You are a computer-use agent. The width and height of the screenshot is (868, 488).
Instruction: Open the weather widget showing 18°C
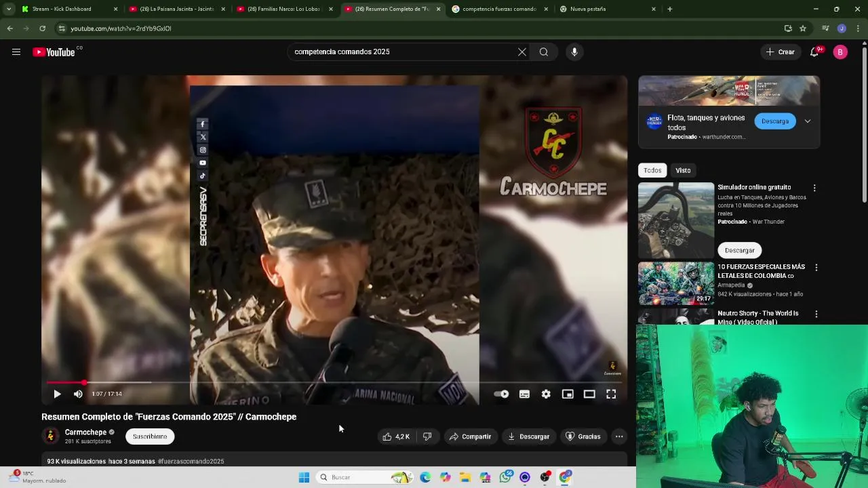point(38,477)
